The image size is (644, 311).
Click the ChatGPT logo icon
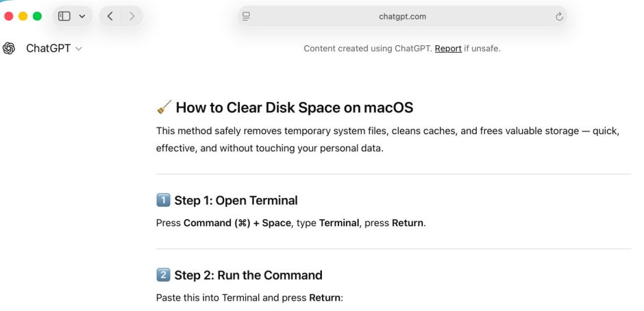(9, 49)
